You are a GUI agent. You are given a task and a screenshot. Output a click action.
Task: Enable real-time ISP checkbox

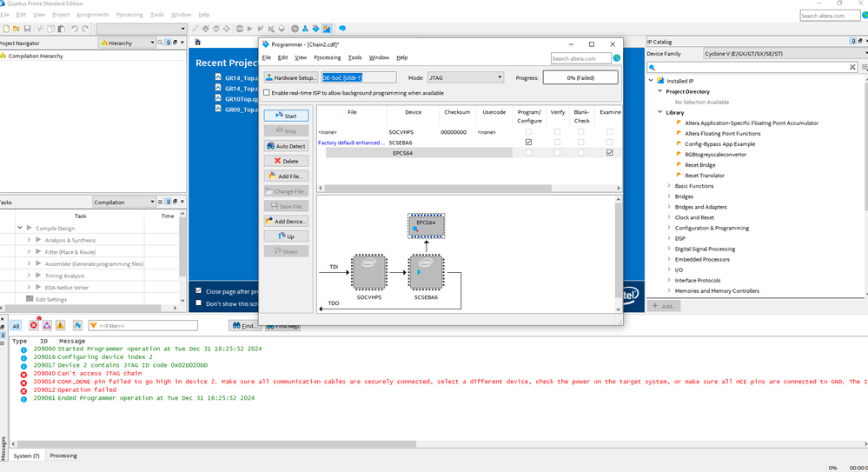click(x=268, y=92)
